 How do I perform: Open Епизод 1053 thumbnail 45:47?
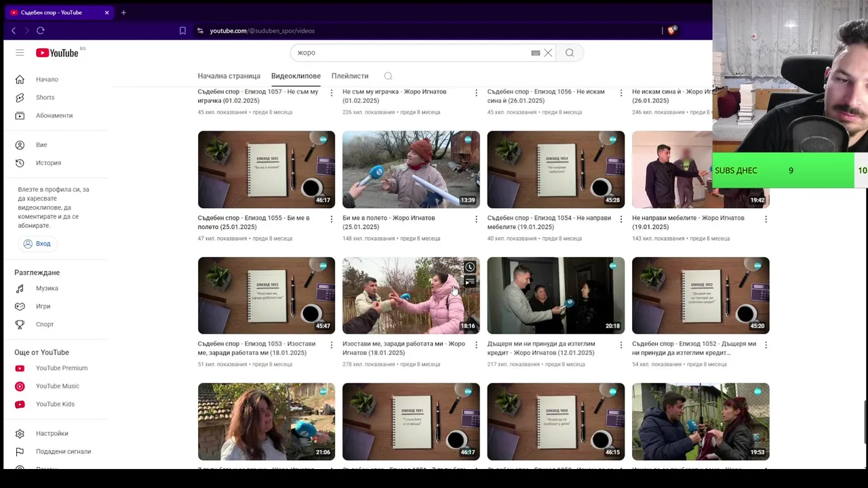(x=267, y=296)
